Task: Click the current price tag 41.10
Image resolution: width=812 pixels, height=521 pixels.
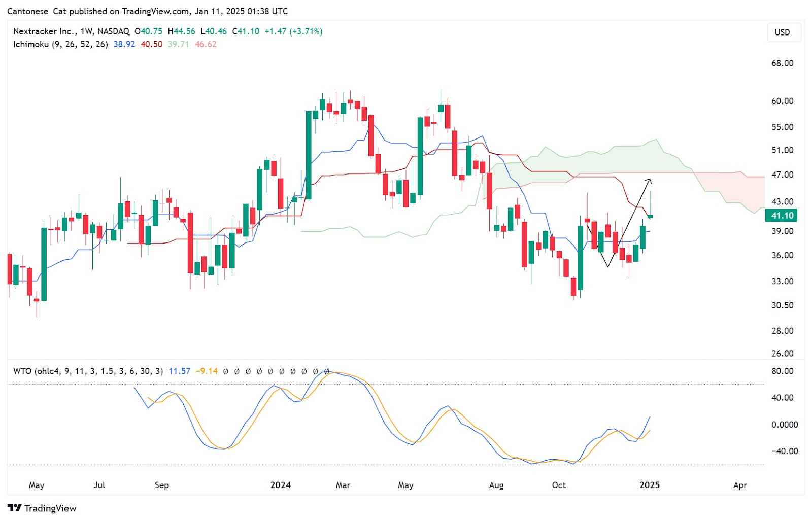Action: coord(782,215)
